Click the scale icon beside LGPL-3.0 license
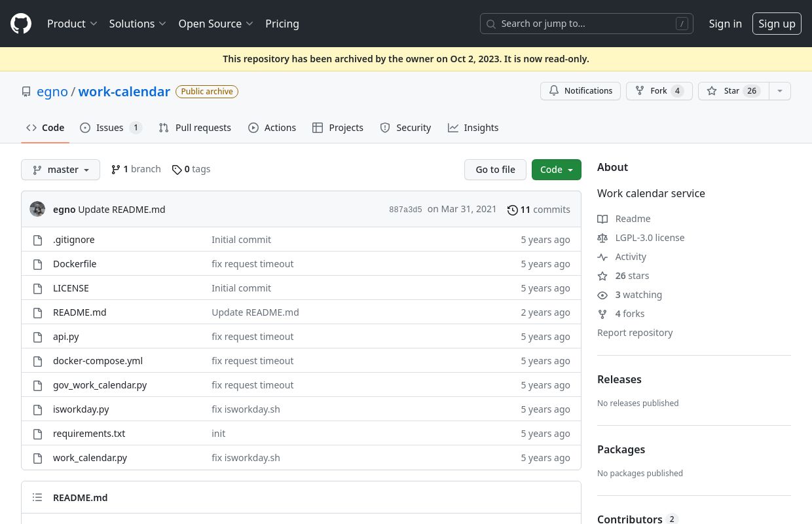This screenshot has height=524, width=812. coord(602,238)
